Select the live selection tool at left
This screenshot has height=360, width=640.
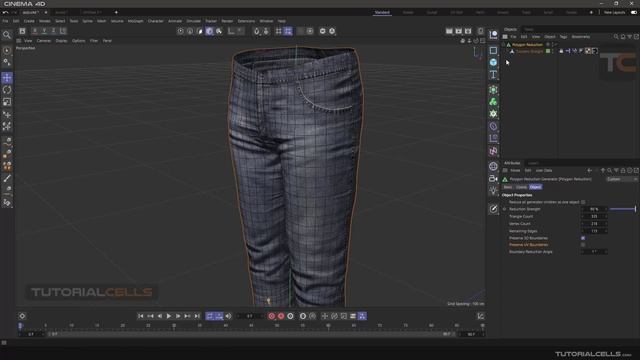click(7, 50)
